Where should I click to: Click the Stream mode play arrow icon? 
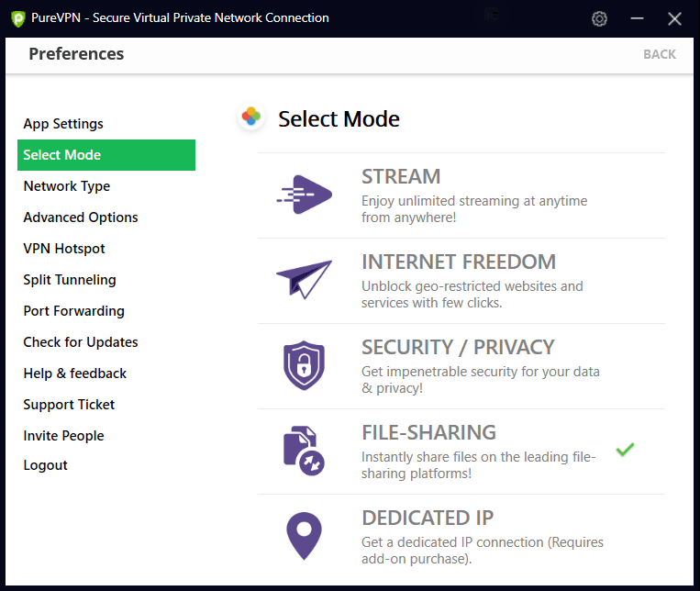[304, 195]
